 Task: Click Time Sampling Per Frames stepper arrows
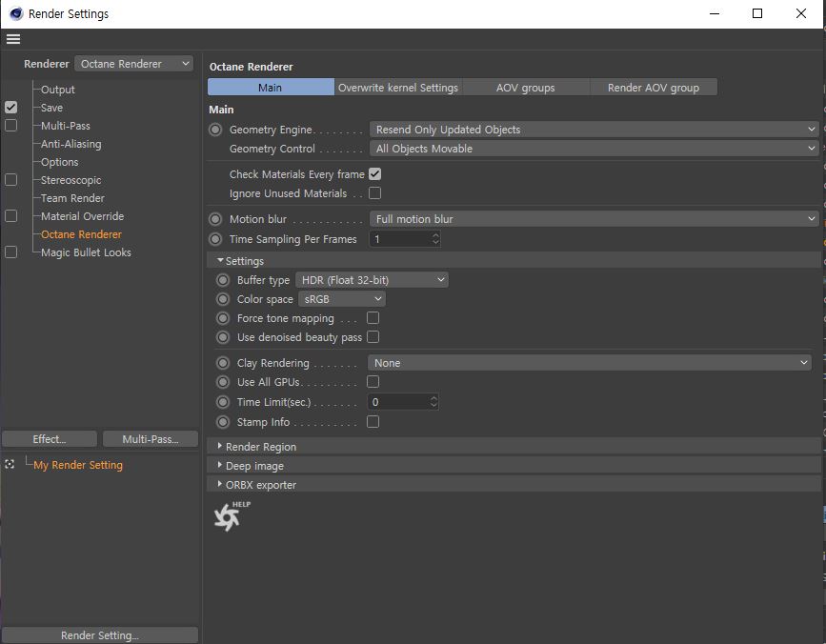(x=435, y=239)
